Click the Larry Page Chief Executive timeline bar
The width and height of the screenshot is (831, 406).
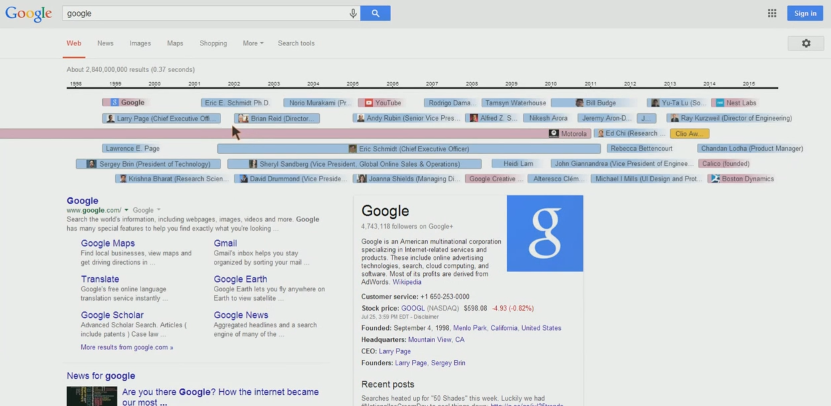click(162, 118)
